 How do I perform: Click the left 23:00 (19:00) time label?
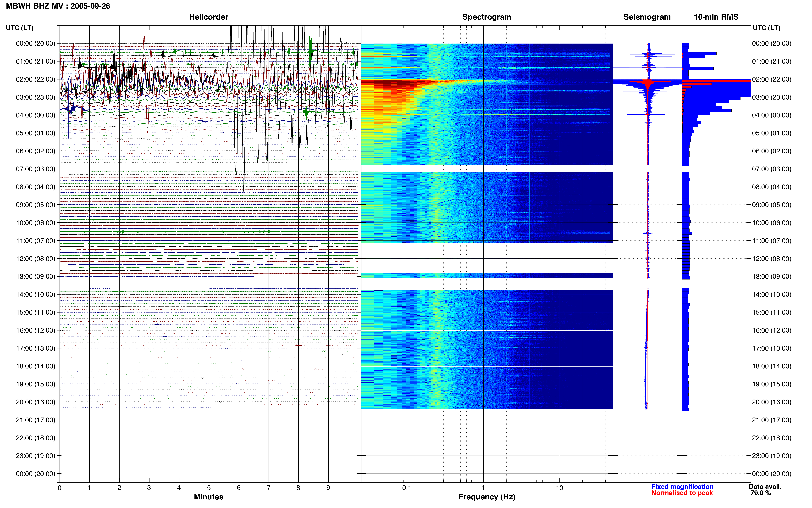35,456
